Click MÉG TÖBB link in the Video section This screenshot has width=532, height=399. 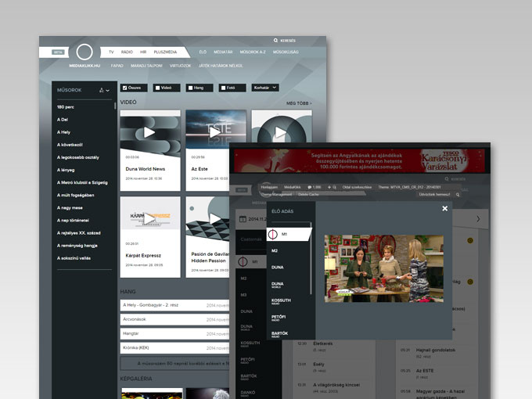(x=299, y=103)
